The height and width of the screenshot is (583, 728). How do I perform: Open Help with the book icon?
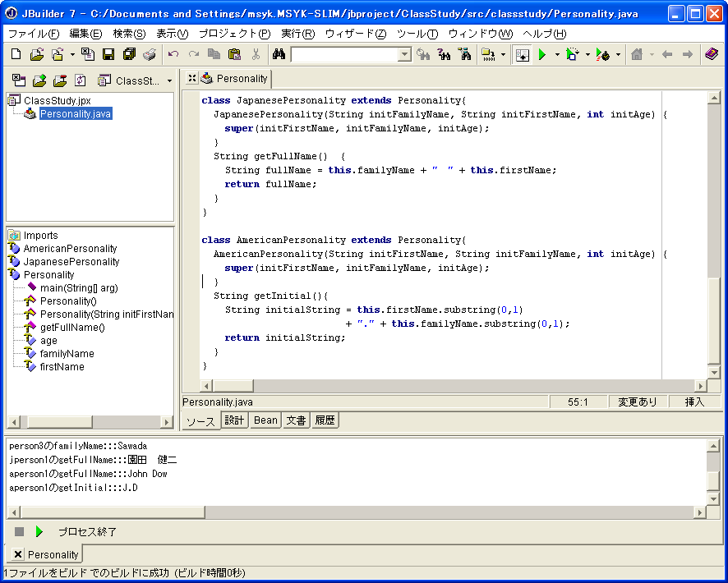(x=711, y=55)
